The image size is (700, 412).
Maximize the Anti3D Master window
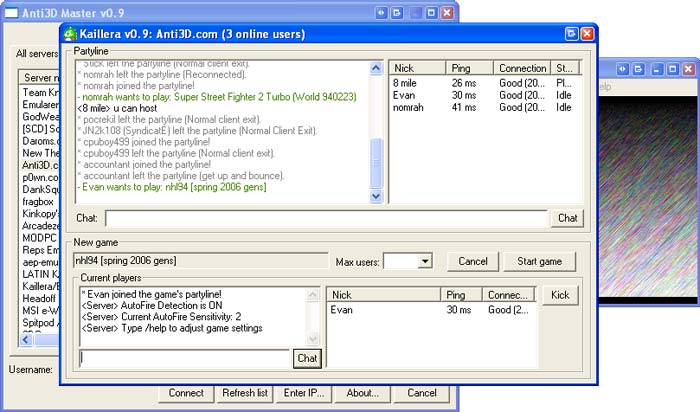(431, 13)
